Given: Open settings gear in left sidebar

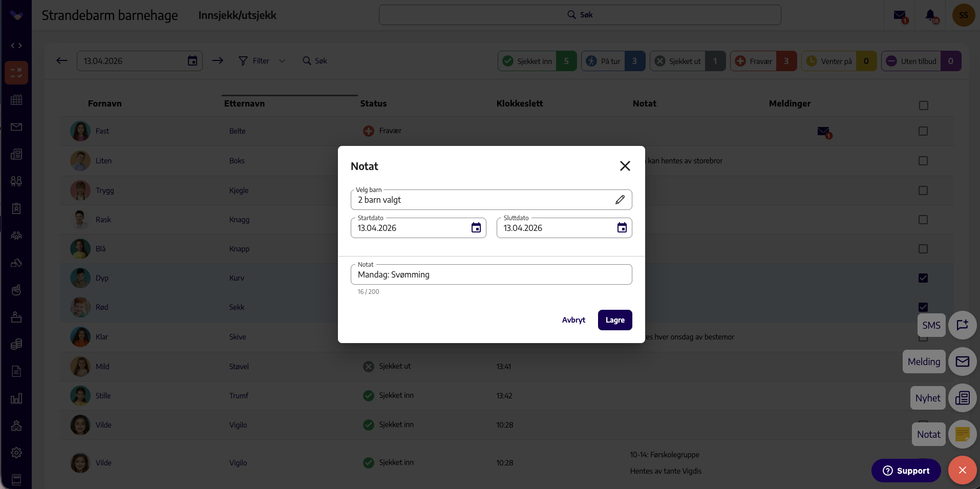Looking at the screenshot, I should point(16,453).
